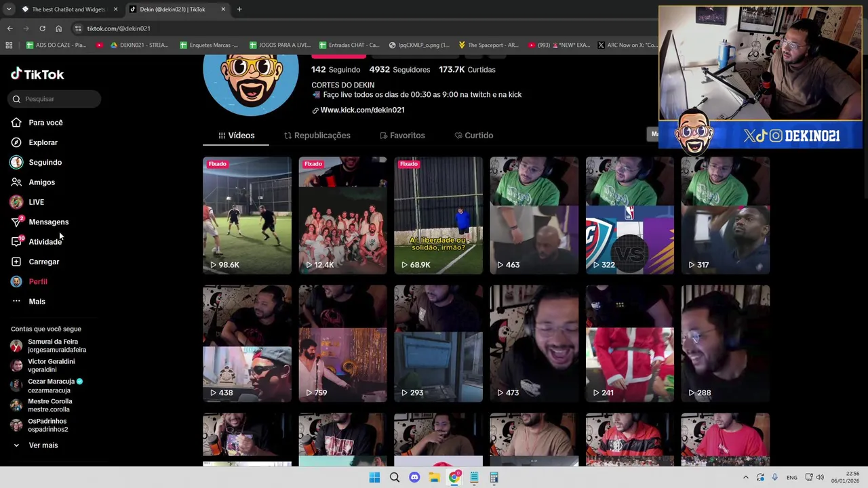Screen dimensions: 868x488
Task: Open the video with 322 views
Action: 629,216
